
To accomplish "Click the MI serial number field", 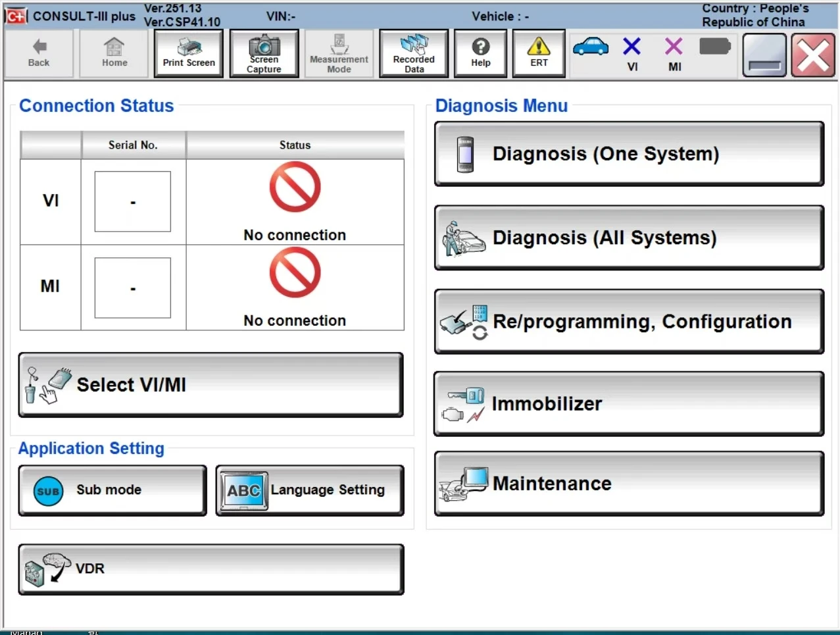I will 133,288.
